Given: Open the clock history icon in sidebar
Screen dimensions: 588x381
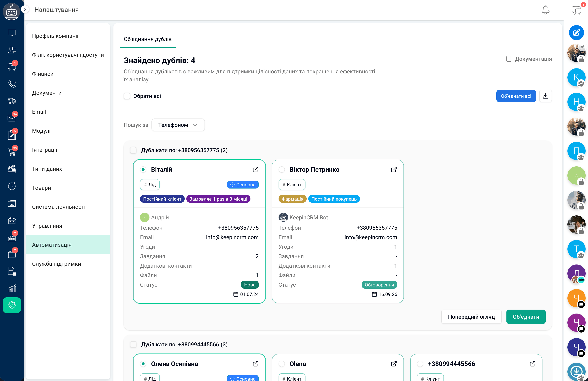Looking at the screenshot, I should [x=12, y=186].
